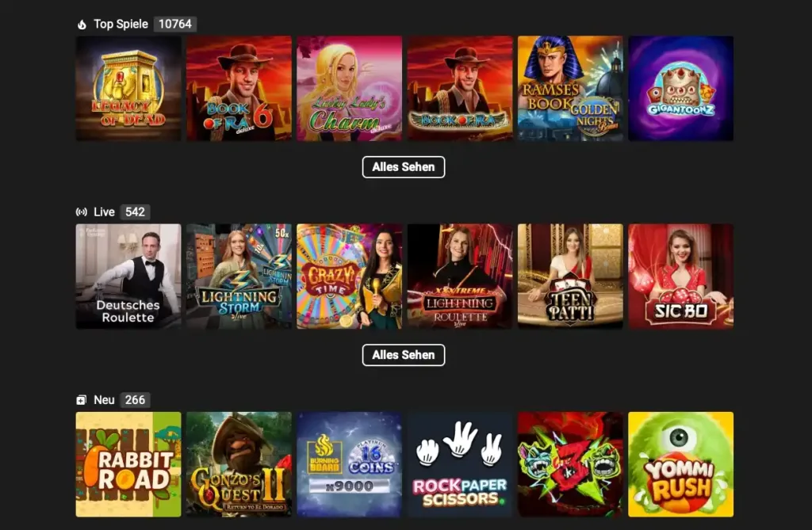This screenshot has width=812, height=530.
Task: Open Lucky Lady's Charm deluxe slot
Action: (350, 89)
